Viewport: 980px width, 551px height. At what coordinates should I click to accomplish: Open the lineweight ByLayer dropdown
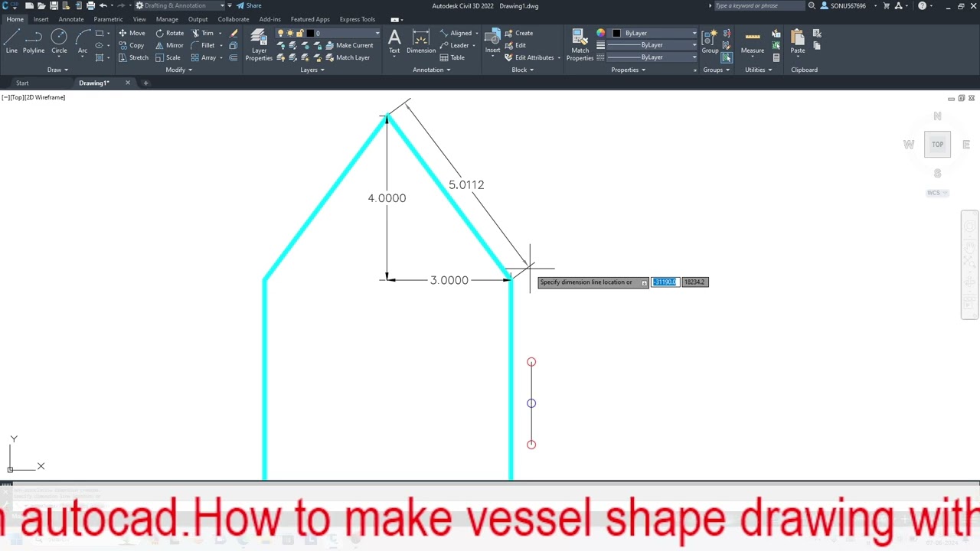[x=652, y=45]
